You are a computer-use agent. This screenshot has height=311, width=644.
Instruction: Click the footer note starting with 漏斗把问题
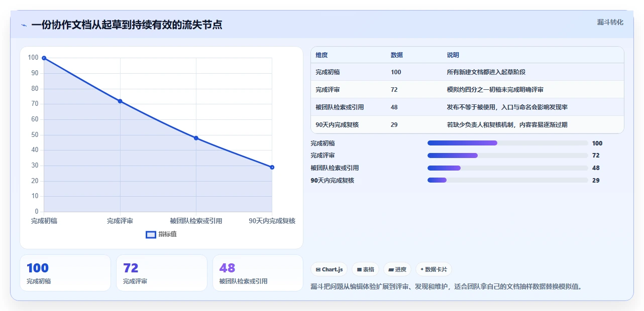[446, 287]
